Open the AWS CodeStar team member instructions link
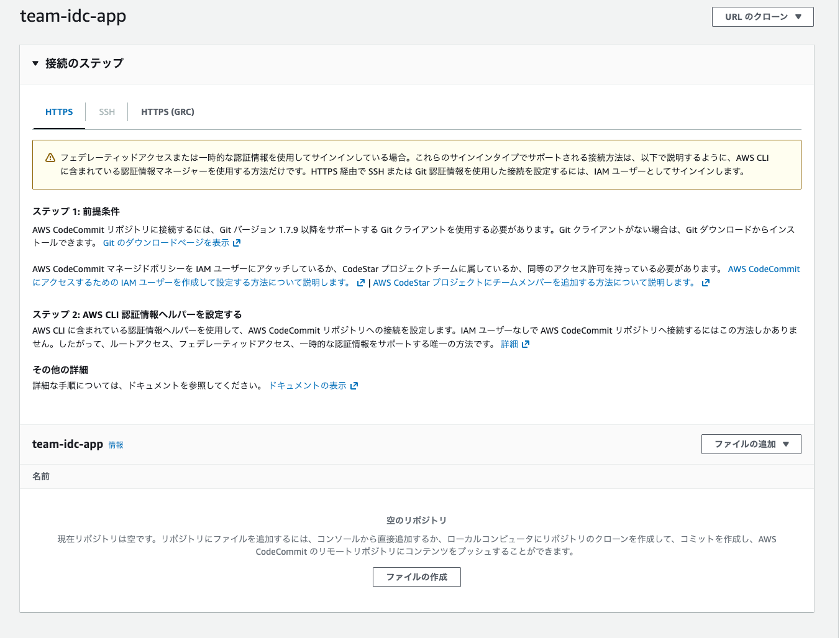This screenshot has height=638, width=840. [x=534, y=283]
